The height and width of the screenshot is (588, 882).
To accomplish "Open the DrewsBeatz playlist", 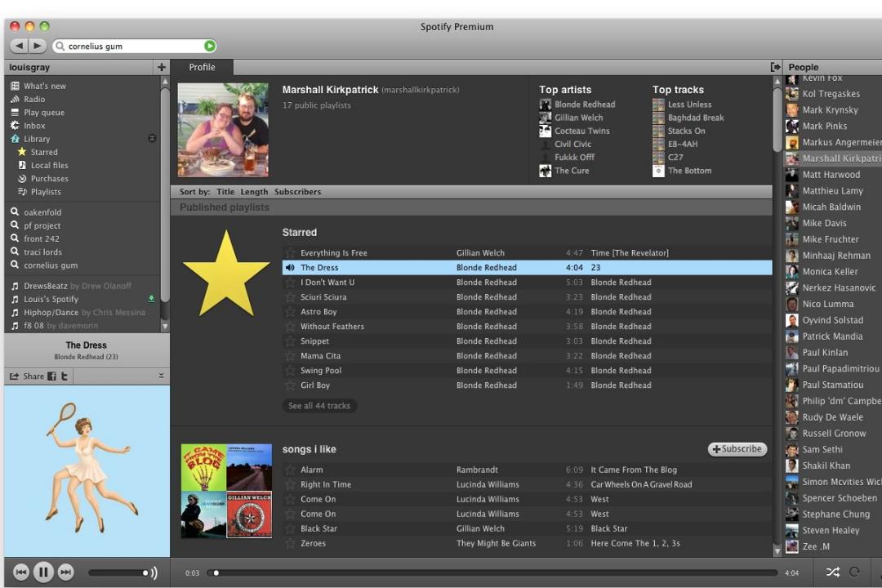I will point(45,286).
